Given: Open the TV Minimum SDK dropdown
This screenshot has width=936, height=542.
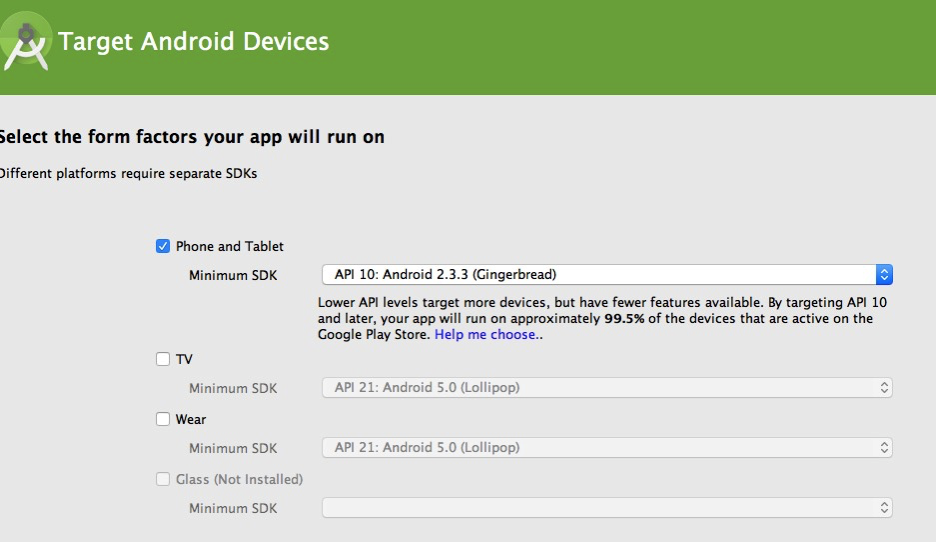Looking at the screenshot, I should [607, 387].
